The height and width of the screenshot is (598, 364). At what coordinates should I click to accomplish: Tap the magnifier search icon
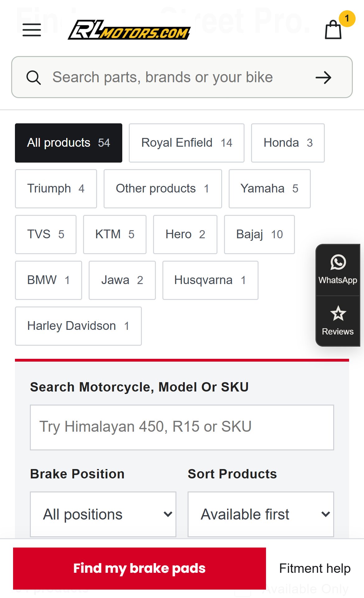pyautogui.click(x=33, y=77)
